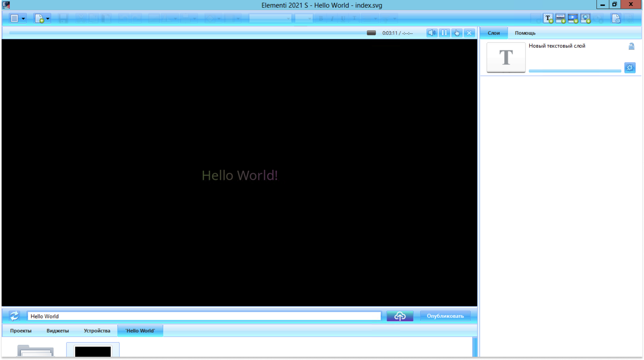Pause the preview playback
This screenshot has width=644, height=360.
click(444, 33)
